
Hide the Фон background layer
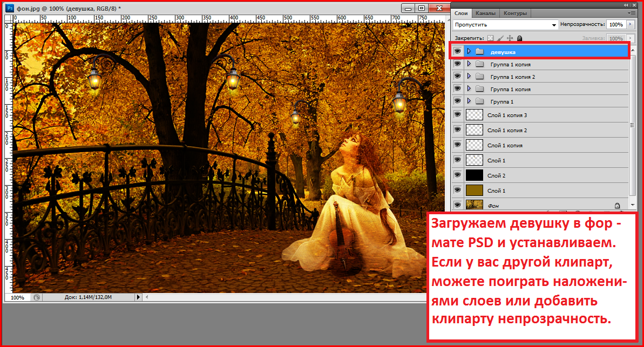tap(457, 206)
